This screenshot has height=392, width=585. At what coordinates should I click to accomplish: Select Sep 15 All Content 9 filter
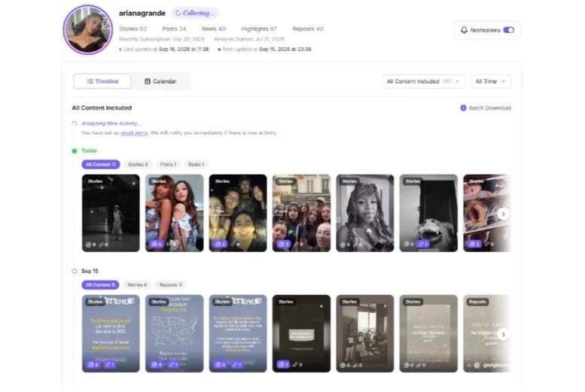point(100,285)
